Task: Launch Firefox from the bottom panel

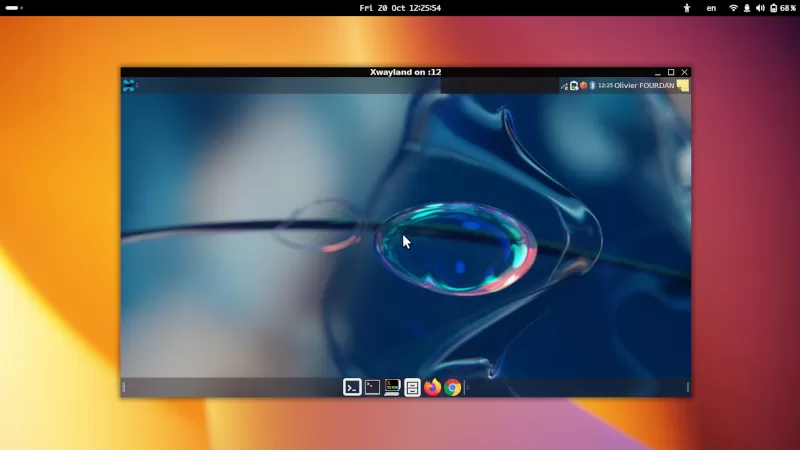Action: click(432, 387)
